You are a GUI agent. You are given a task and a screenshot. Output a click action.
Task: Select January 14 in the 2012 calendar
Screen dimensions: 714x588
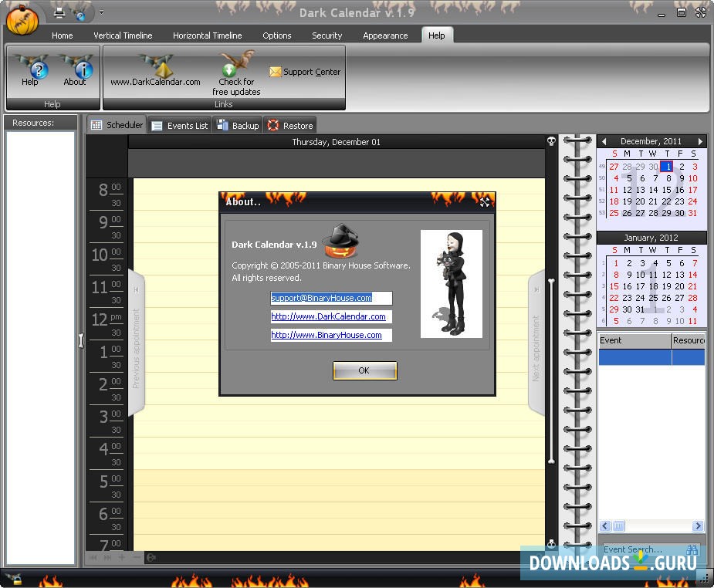(x=692, y=275)
